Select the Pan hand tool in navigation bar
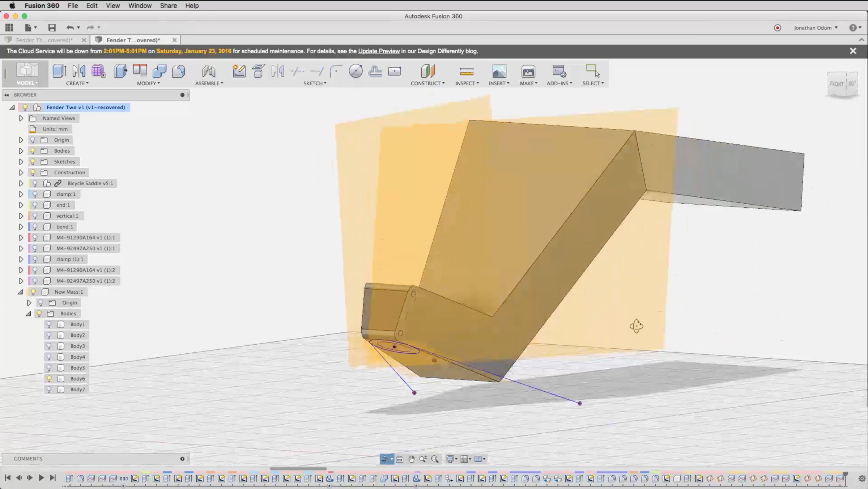Viewport: 868px width, 489px height. coord(411,459)
